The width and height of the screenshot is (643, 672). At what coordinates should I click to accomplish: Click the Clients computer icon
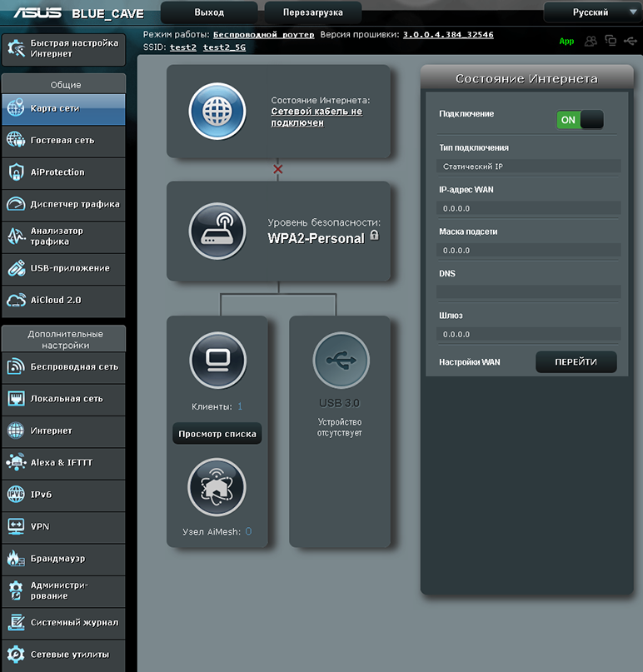[217, 360]
